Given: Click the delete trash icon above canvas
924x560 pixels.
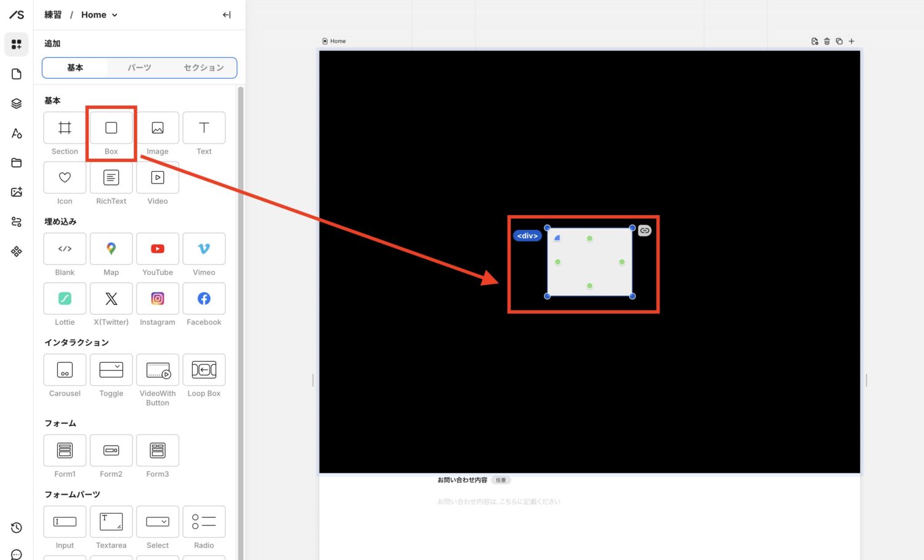Looking at the screenshot, I should click(827, 41).
